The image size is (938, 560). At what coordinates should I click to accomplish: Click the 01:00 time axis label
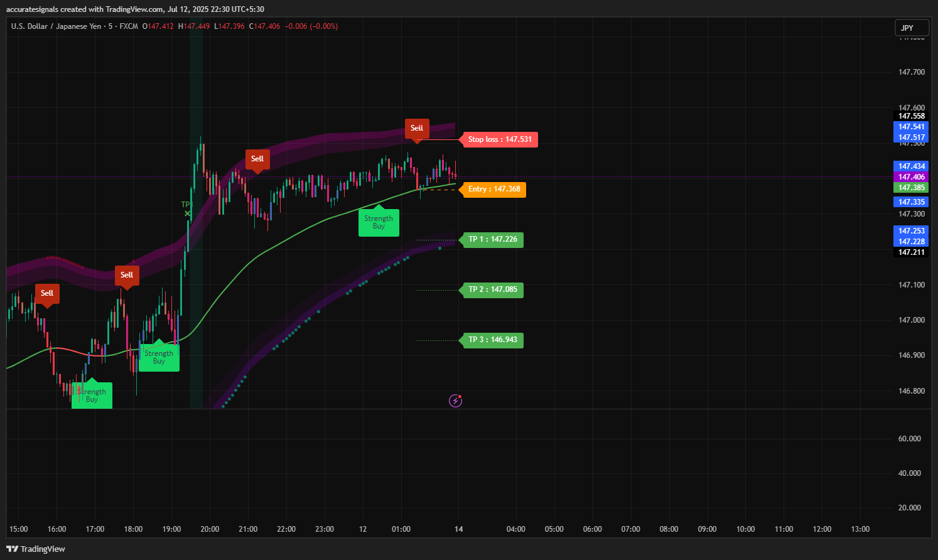(401, 529)
